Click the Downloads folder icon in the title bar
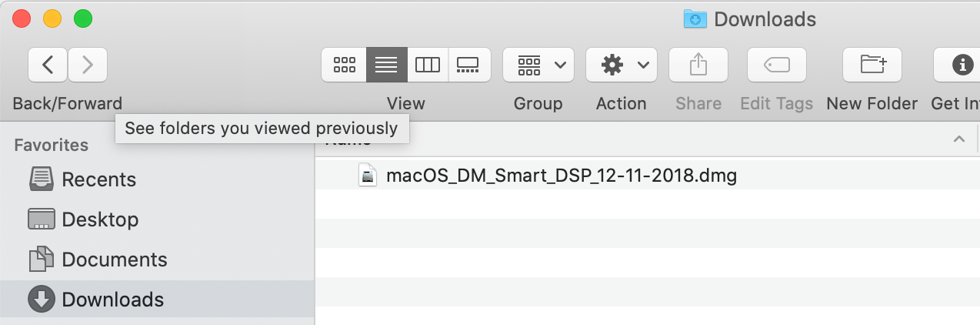This screenshot has height=325, width=980. pyautogui.click(x=695, y=18)
